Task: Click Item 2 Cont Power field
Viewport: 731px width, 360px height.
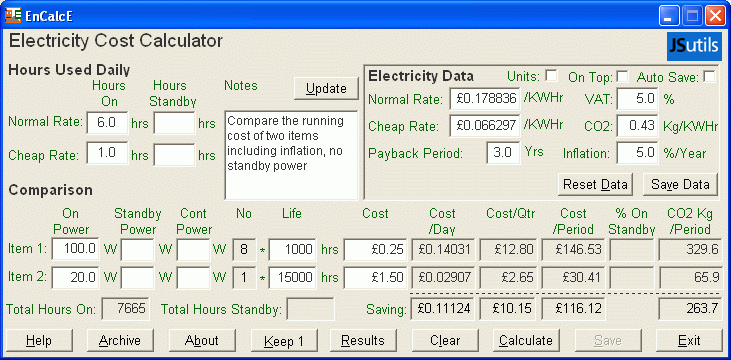Action: coord(193,277)
